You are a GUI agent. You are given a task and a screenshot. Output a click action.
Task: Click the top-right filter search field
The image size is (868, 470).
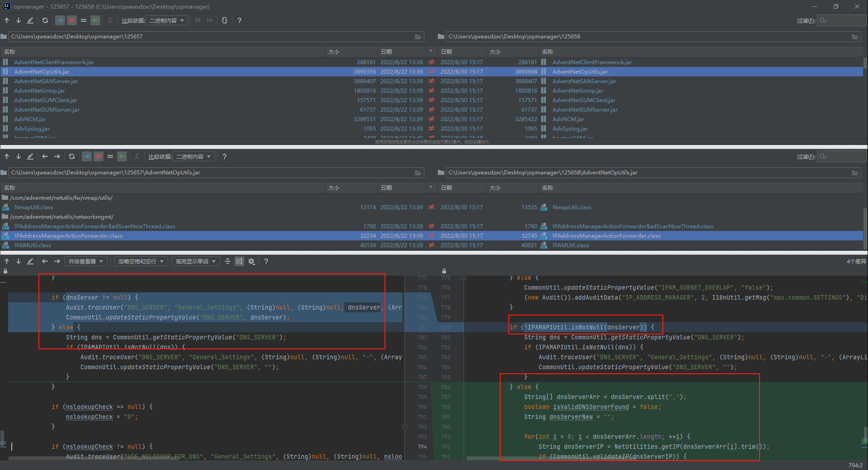pos(845,20)
